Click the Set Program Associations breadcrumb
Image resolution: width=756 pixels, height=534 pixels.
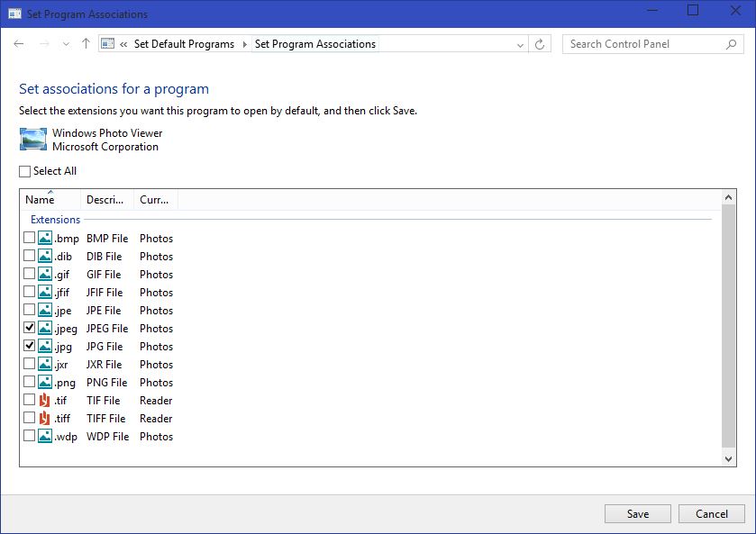click(315, 44)
